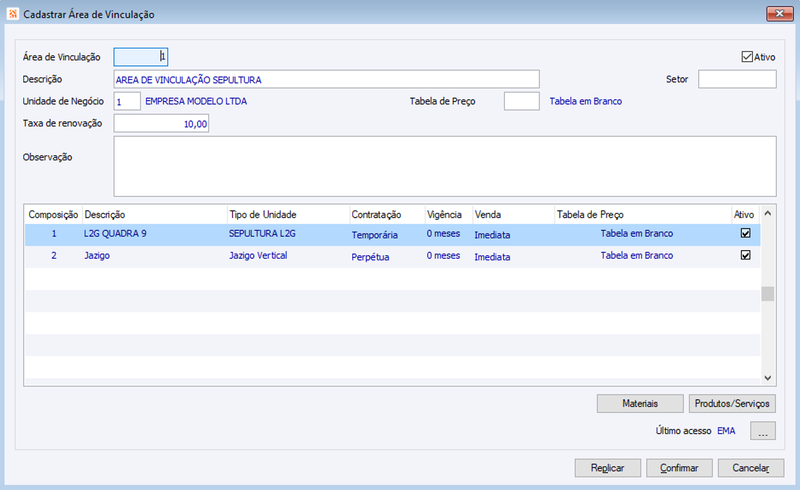
Task: Focus the Área de Vinculação code field
Action: tap(141, 57)
